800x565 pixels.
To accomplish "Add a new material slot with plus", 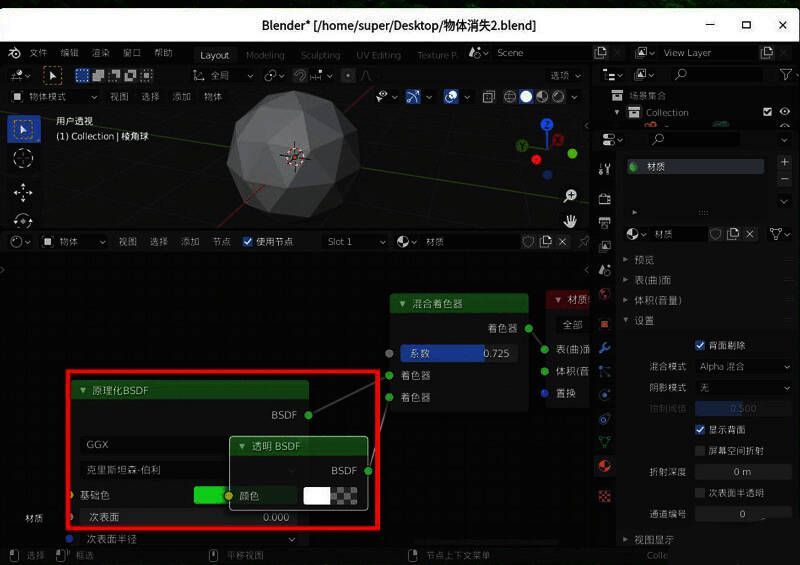I will 785,162.
